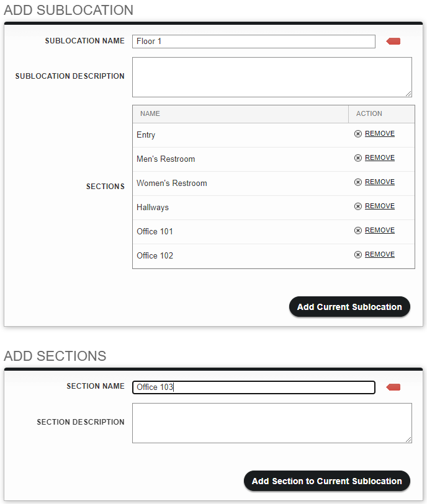
Task: Focus the Sublocation Name field containing Floor 1
Action: (x=254, y=42)
